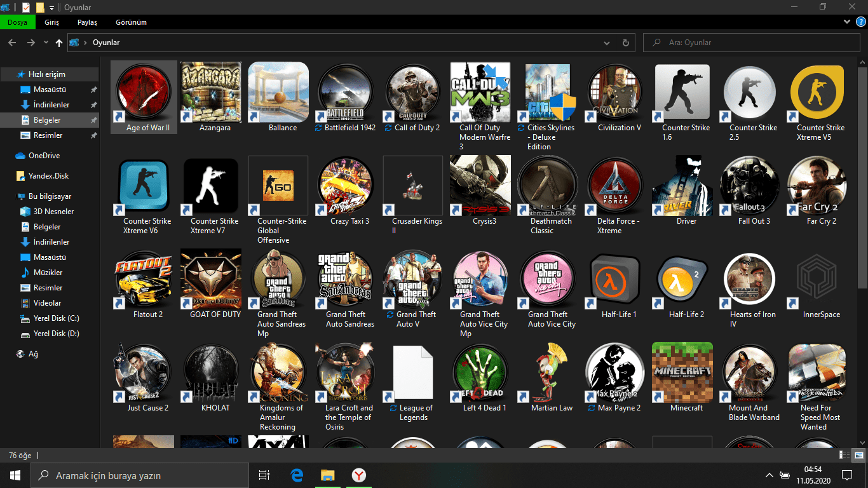Open the Dosya file menu
Image resolution: width=868 pixels, height=488 pixels.
17,22
